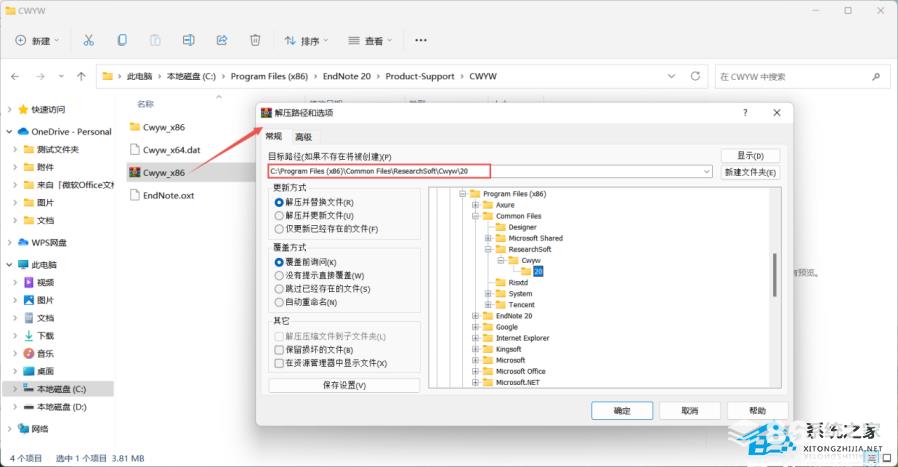
Task: Click 确定 to confirm extraction
Action: pos(622,410)
